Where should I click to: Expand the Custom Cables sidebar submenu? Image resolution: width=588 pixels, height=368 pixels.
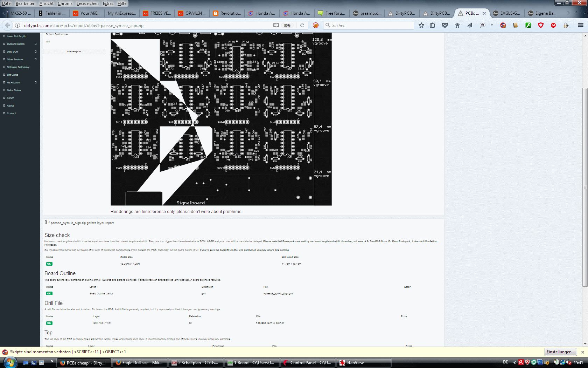(35, 44)
